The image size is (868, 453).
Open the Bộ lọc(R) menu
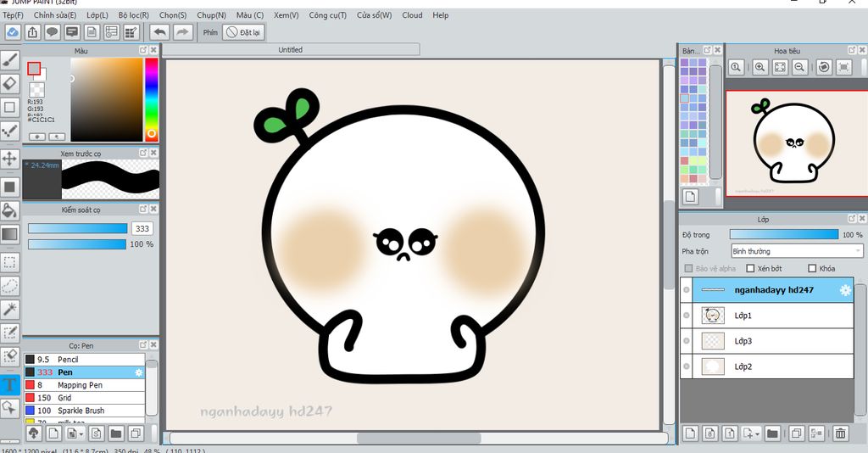pos(133,15)
